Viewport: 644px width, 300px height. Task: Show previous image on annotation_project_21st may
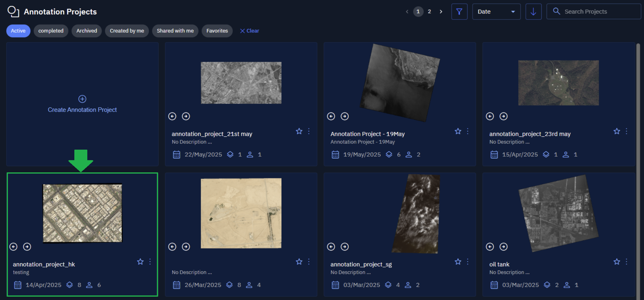pos(172,116)
